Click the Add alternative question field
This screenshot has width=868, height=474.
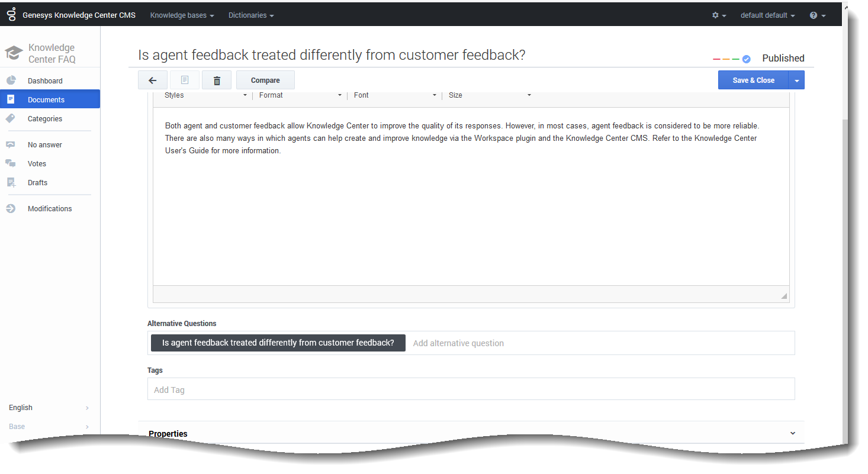(x=598, y=343)
